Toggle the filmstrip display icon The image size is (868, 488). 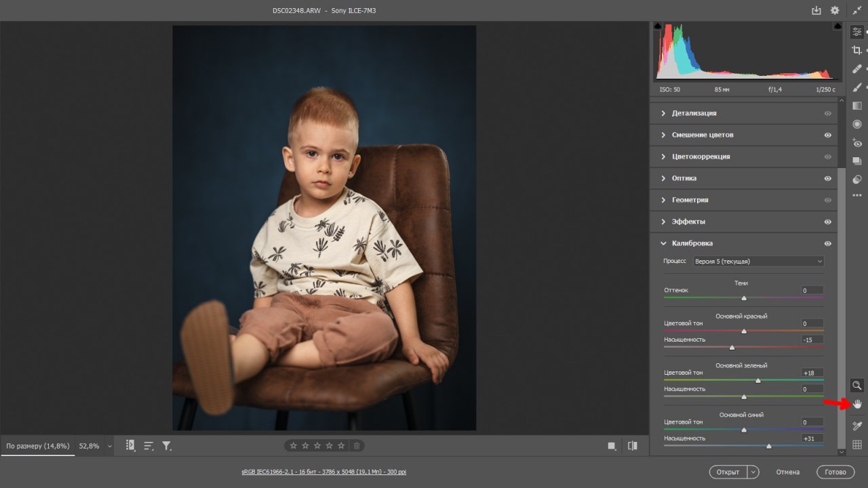click(x=130, y=446)
